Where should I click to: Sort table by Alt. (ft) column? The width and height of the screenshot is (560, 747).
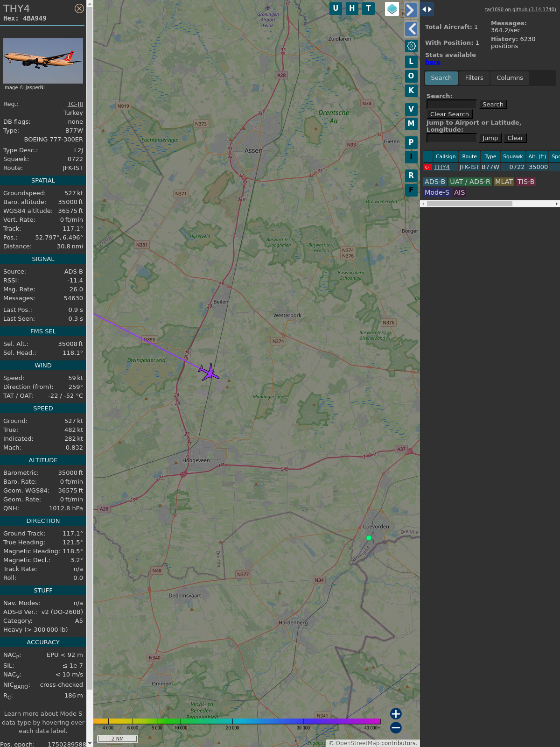click(537, 157)
